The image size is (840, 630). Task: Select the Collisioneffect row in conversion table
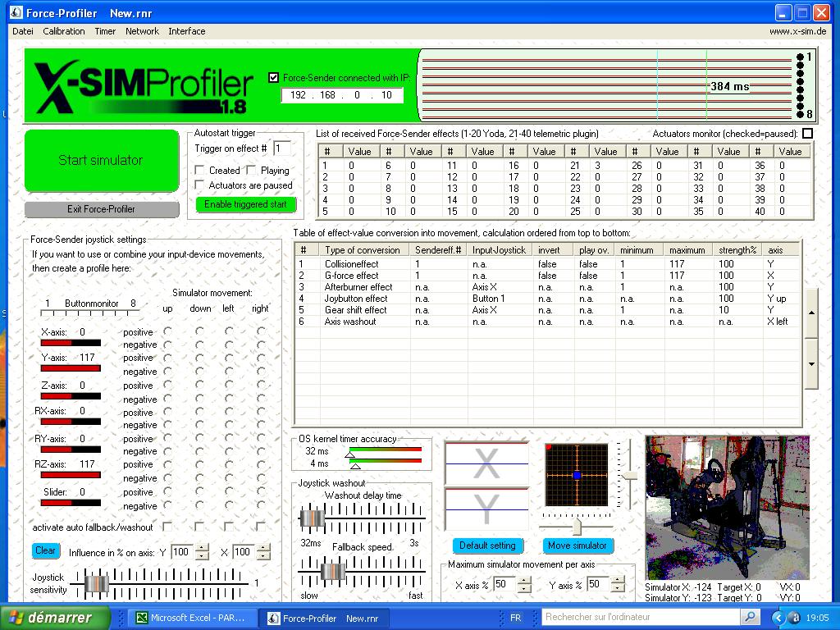pyautogui.click(x=546, y=263)
